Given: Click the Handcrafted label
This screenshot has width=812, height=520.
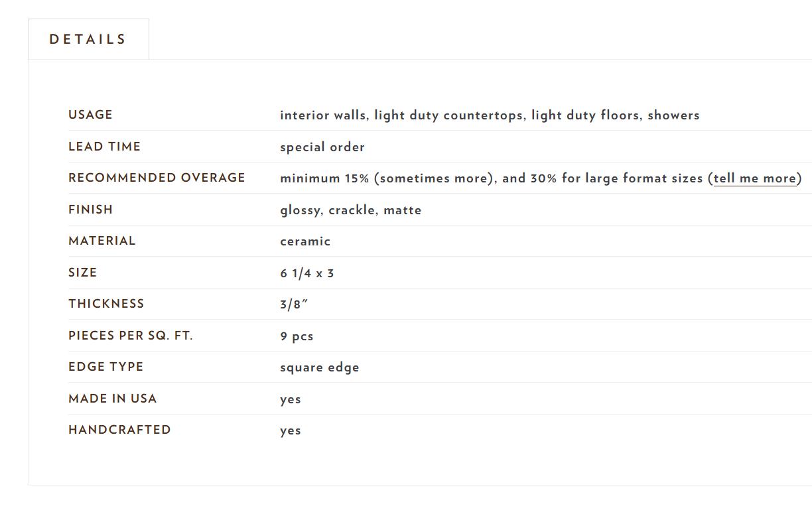Looking at the screenshot, I should pos(119,430).
